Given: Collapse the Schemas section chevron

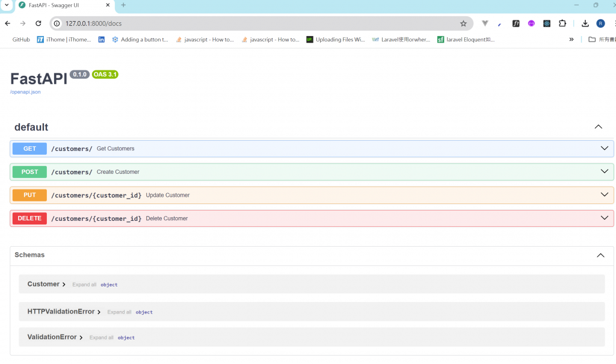Looking at the screenshot, I should 600,256.
